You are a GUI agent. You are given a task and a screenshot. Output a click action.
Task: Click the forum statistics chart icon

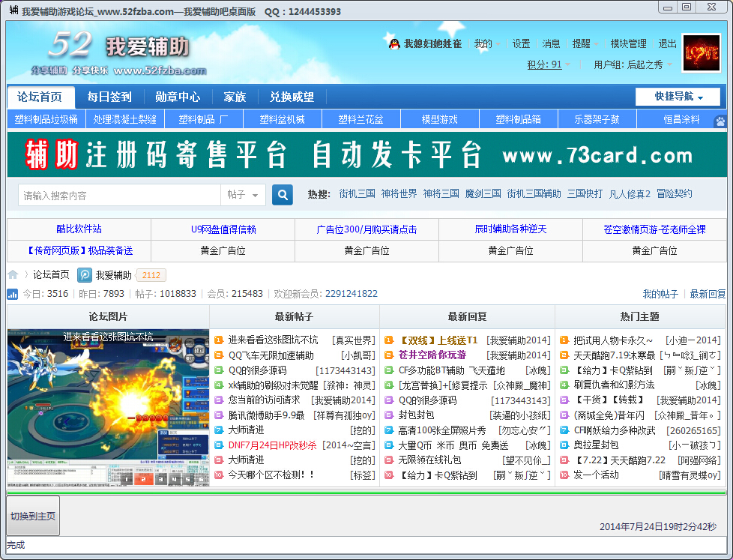tap(13, 294)
